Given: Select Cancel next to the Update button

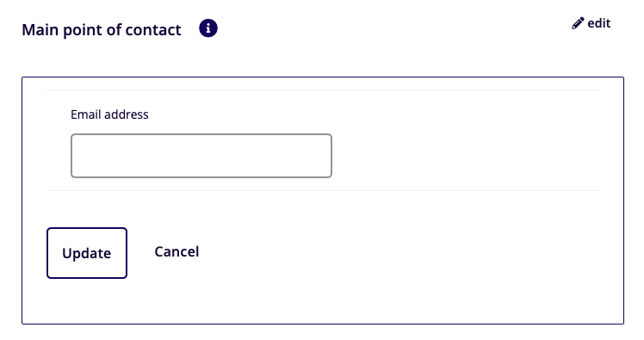Looking at the screenshot, I should point(176,251).
